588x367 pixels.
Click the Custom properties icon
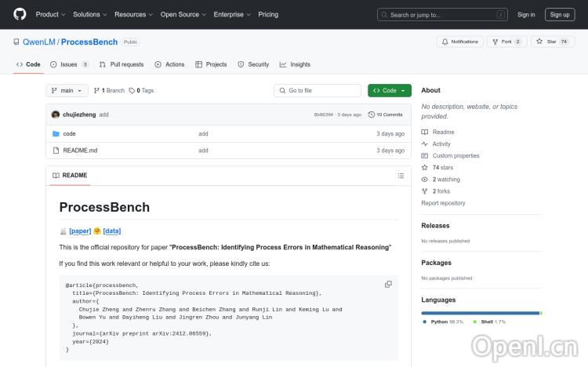424,156
